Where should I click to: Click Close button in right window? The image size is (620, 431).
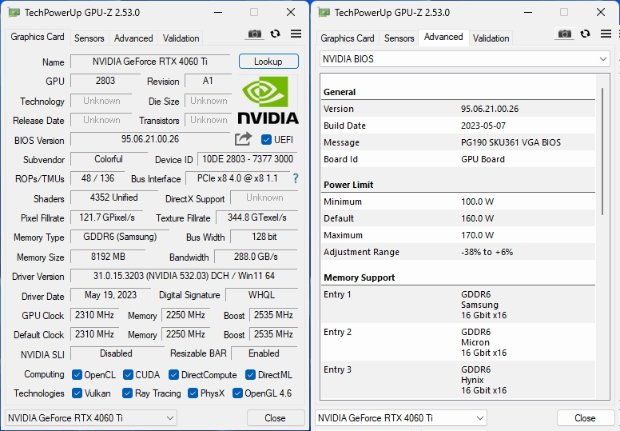(585, 418)
